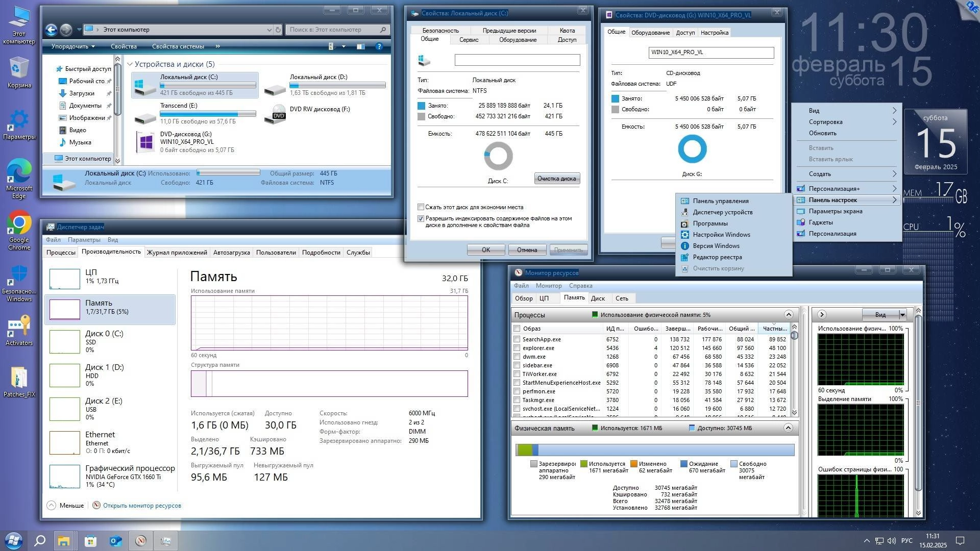Viewport: 980px width, 551px height.
Task: Open the Explorer address bar dropdown
Action: click(x=269, y=30)
